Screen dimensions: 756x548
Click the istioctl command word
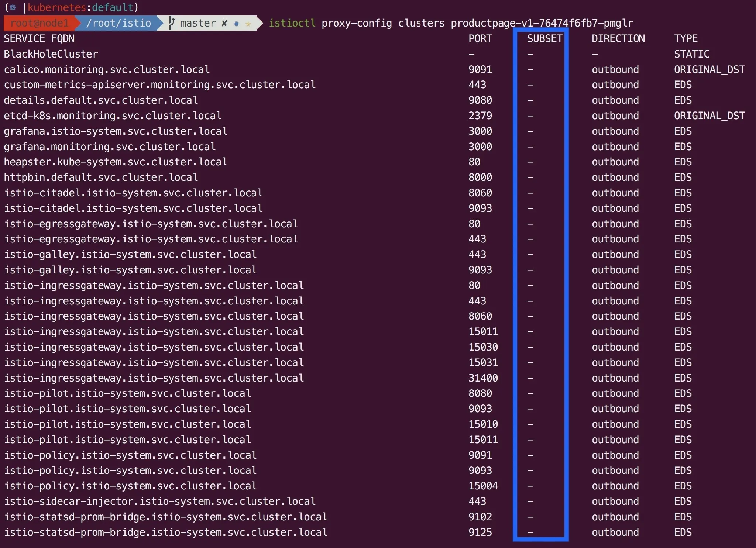[x=292, y=23]
